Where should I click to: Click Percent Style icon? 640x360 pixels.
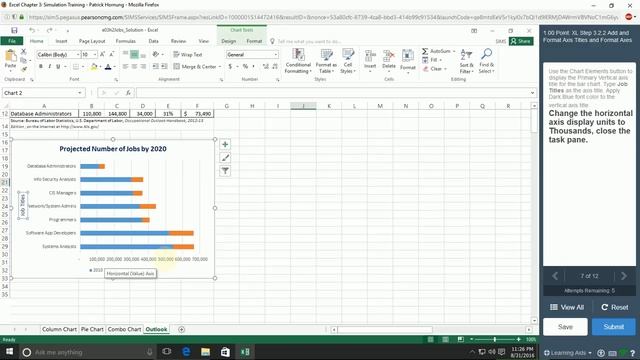click(x=245, y=67)
